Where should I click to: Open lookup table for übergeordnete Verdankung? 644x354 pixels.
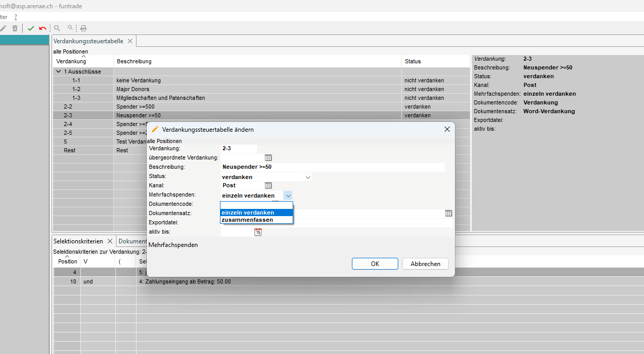(268, 157)
